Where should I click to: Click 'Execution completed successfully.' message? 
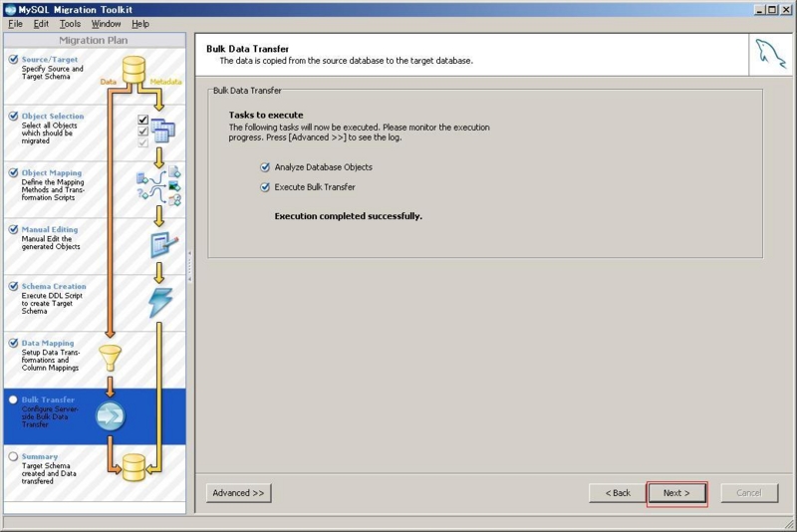pos(348,216)
